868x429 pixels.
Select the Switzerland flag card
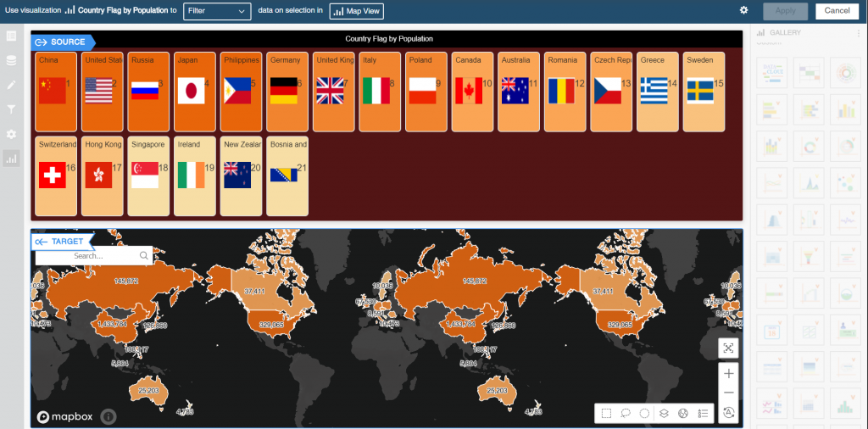55,176
